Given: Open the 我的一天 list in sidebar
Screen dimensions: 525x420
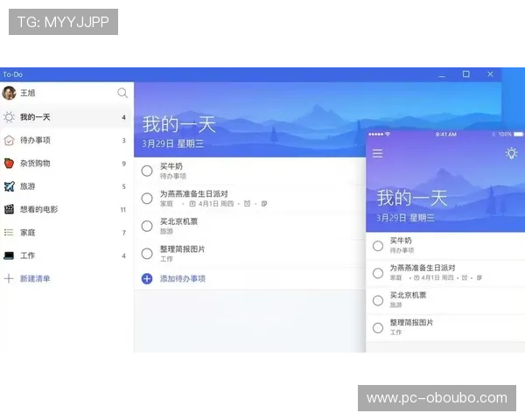Looking at the screenshot, I should (66, 117).
